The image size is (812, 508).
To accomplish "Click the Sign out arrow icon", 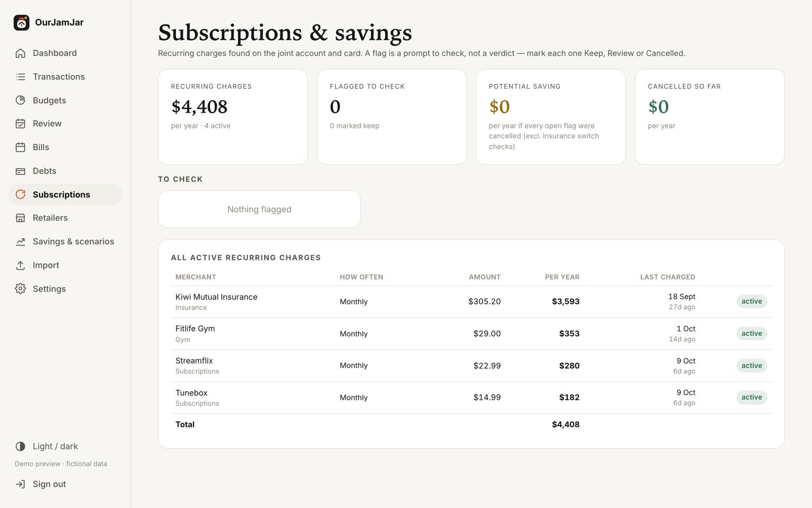I will (20, 484).
